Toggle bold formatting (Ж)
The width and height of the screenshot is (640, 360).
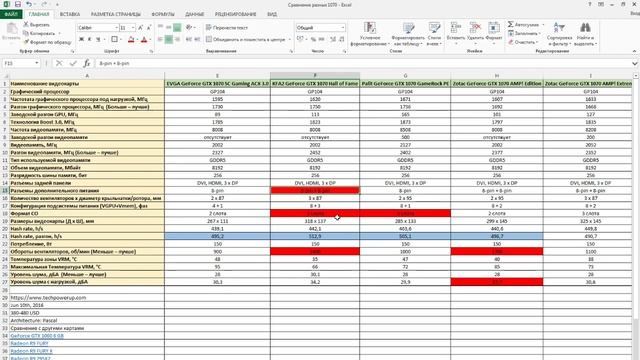pyautogui.click(x=81, y=40)
